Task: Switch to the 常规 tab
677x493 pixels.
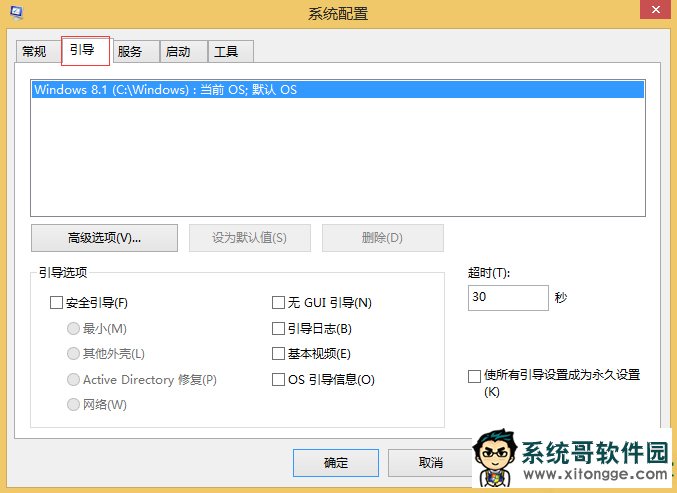Action: (x=38, y=51)
